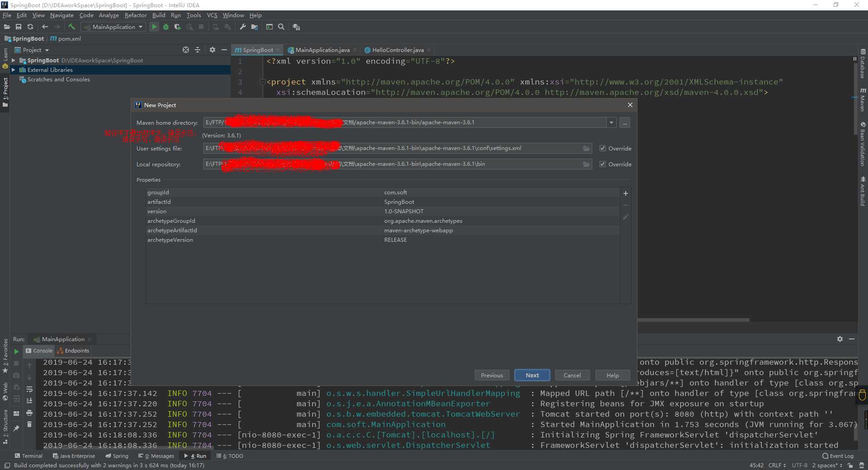The height and width of the screenshot is (470, 868).
Task: Open the VCS menu
Action: click(212, 15)
